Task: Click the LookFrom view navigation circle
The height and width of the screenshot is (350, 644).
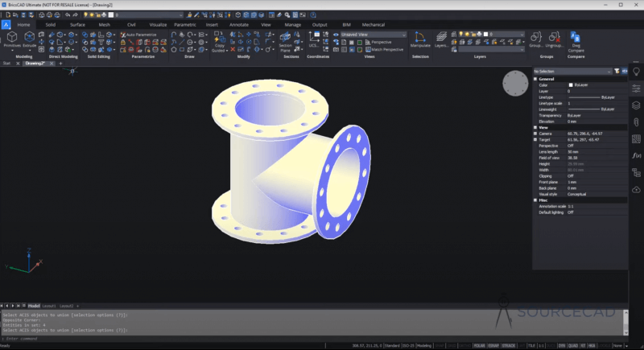Action: point(515,84)
